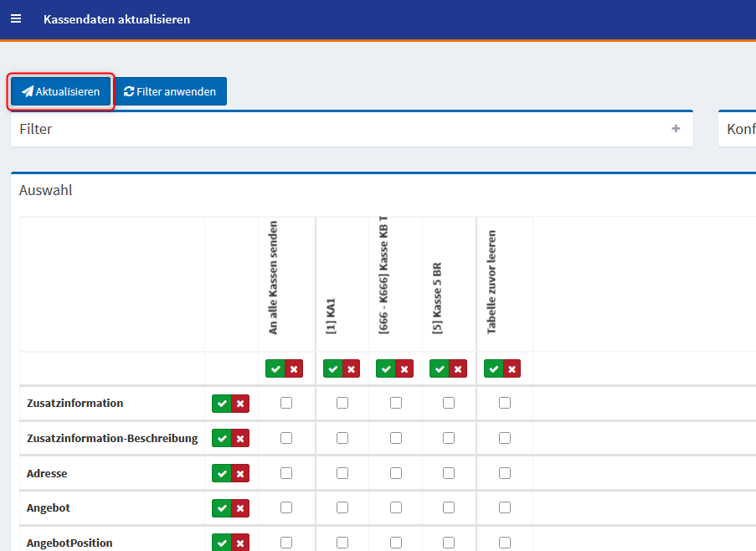Check Adresse checkbox in [1] KA1 column
756x551 pixels.
(342, 473)
